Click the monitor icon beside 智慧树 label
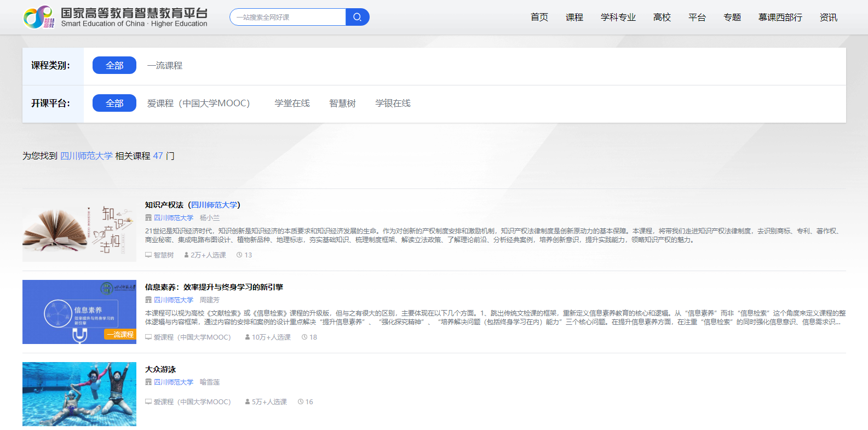The height and width of the screenshot is (430, 868). click(x=148, y=255)
